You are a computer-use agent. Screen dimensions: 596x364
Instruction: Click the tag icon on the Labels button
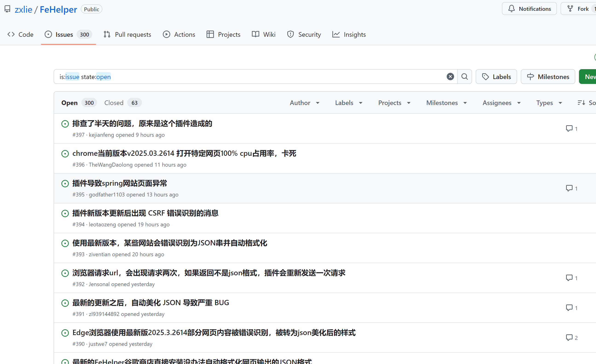click(x=485, y=77)
